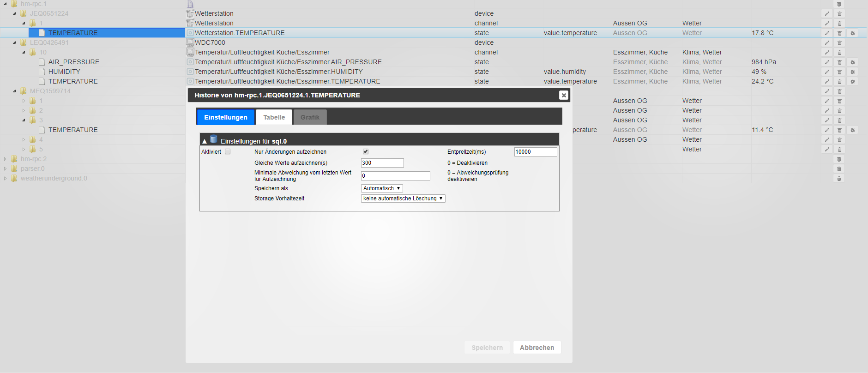The width and height of the screenshot is (868, 373).
Task: Expand channel 4 under MEQ1599714
Action: [24, 139]
